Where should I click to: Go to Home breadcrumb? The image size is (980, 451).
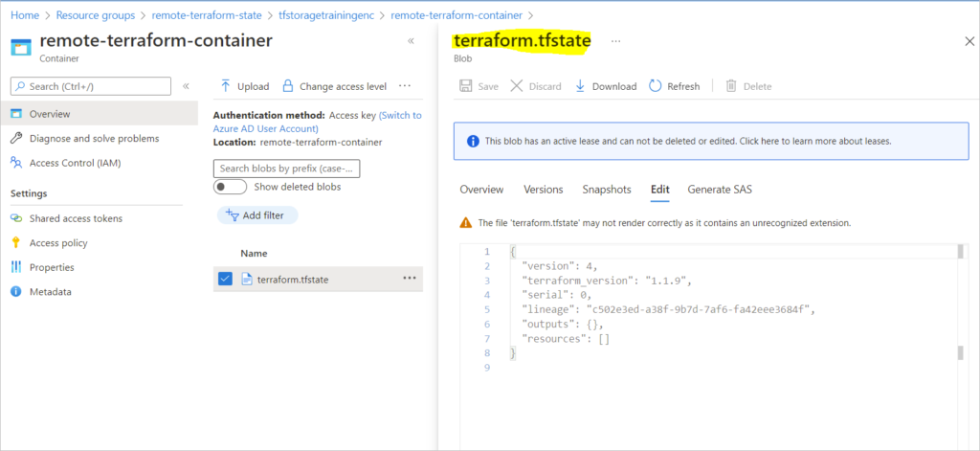click(x=24, y=15)
